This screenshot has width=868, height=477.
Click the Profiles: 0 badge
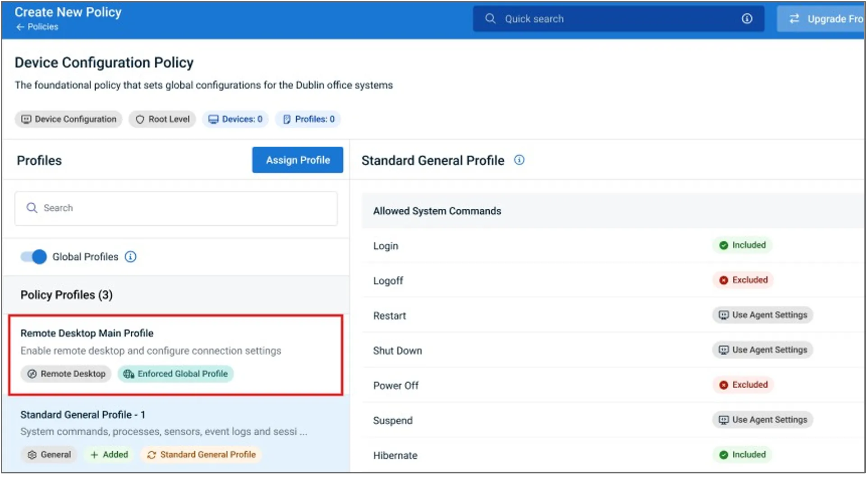308,119
